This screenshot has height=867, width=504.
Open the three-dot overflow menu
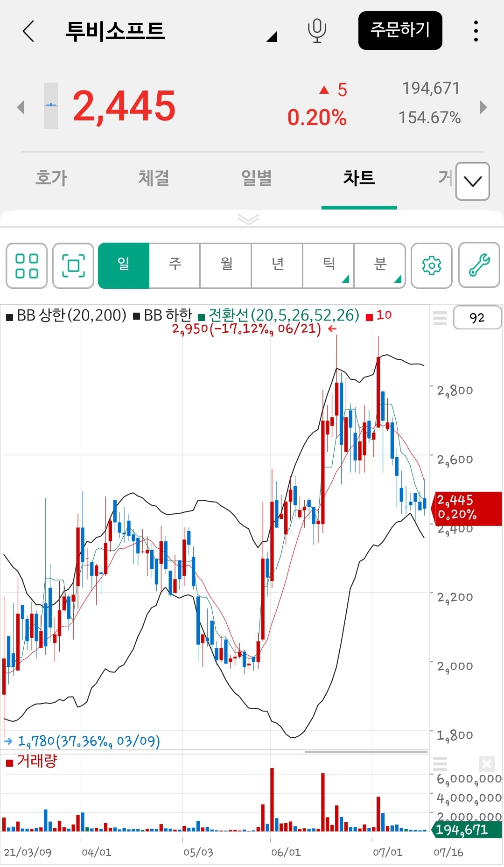[x=476, y=31]
